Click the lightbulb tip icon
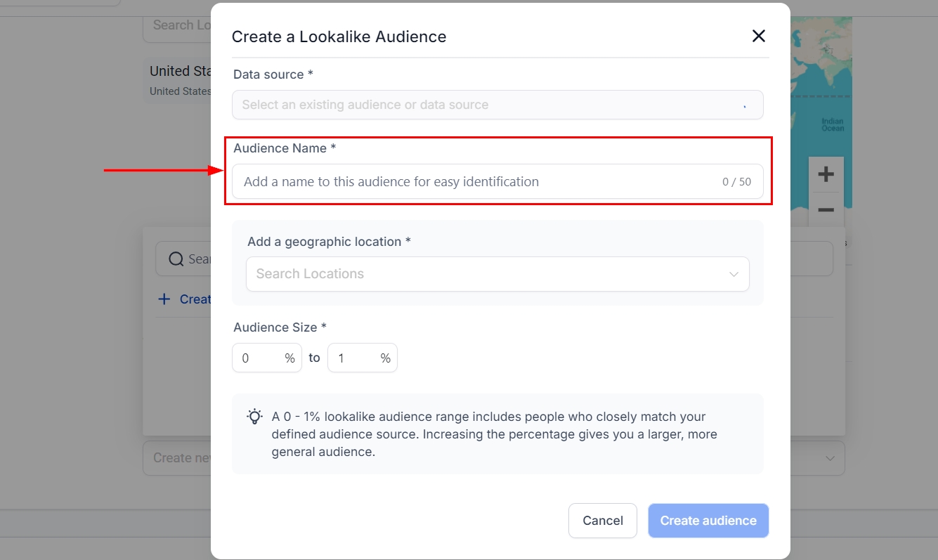938x560 pixels. click(x=254, y=417)
